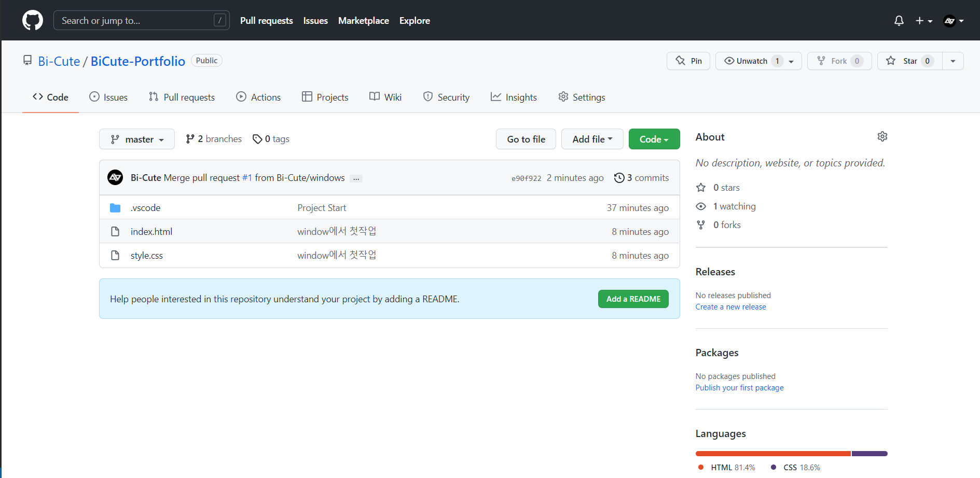Open the Packages heading link
Screen dimensions: 980x478
click(x=717, y=353)
